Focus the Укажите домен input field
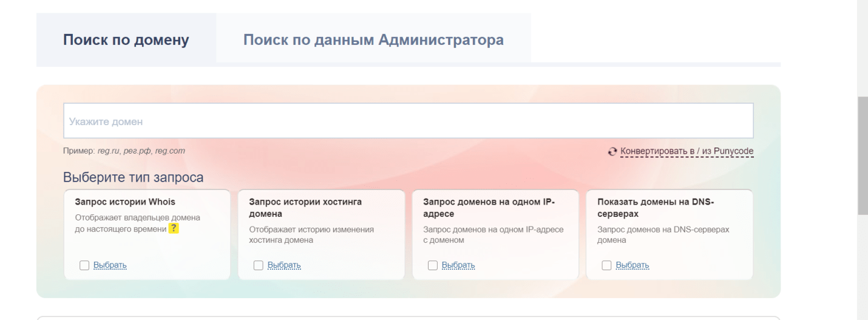The height and width of the screenshot is (320, 868). click(x=408, y=121)
